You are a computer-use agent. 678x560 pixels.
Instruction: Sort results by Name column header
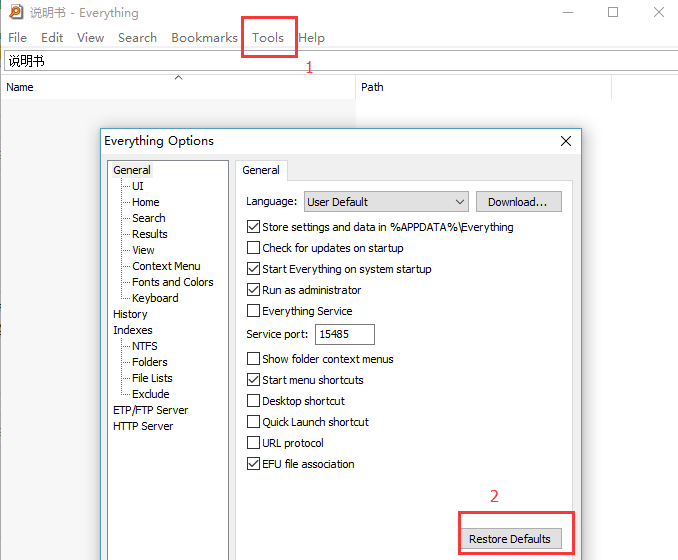(20, 87)
